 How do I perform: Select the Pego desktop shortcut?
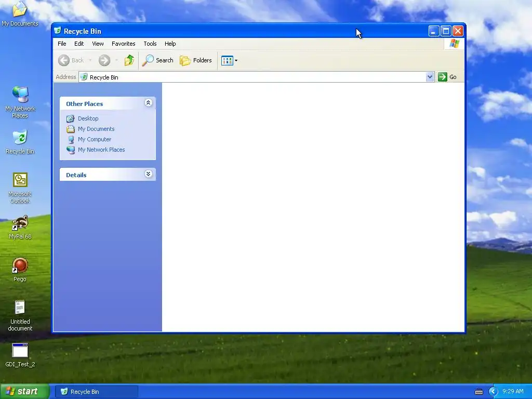[x=20, y=270]
